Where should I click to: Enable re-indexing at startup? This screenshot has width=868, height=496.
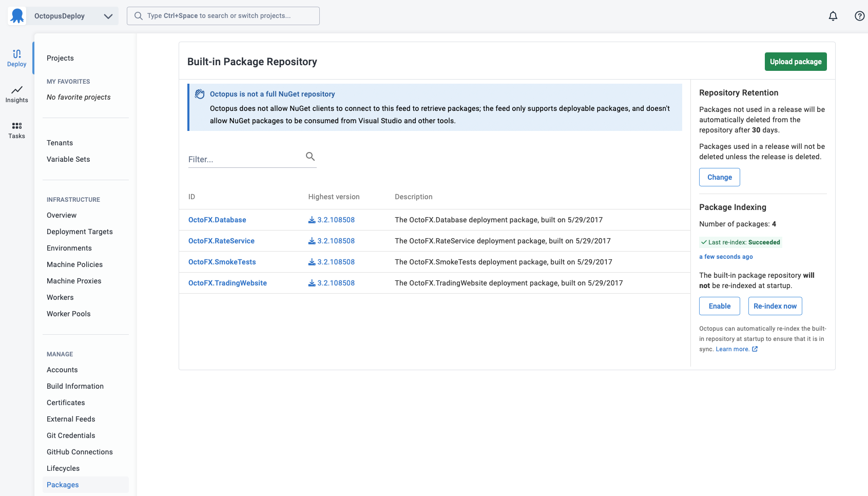coord(720,306)
